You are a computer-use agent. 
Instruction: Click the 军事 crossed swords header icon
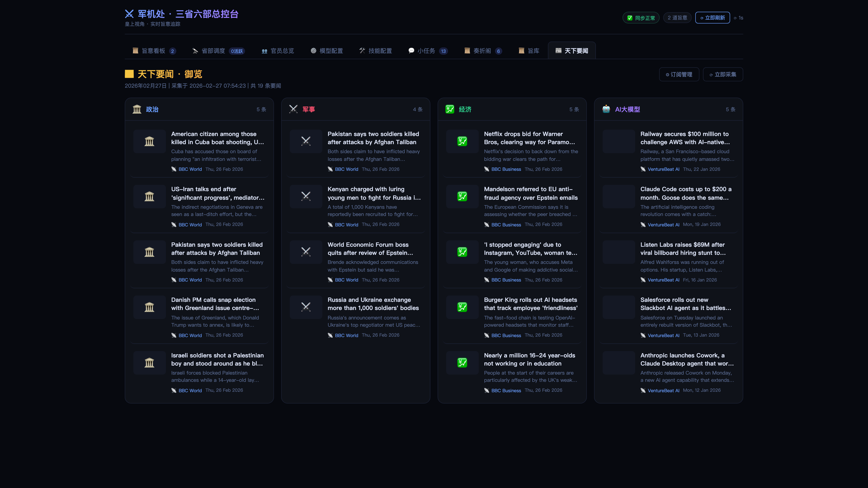293,109
